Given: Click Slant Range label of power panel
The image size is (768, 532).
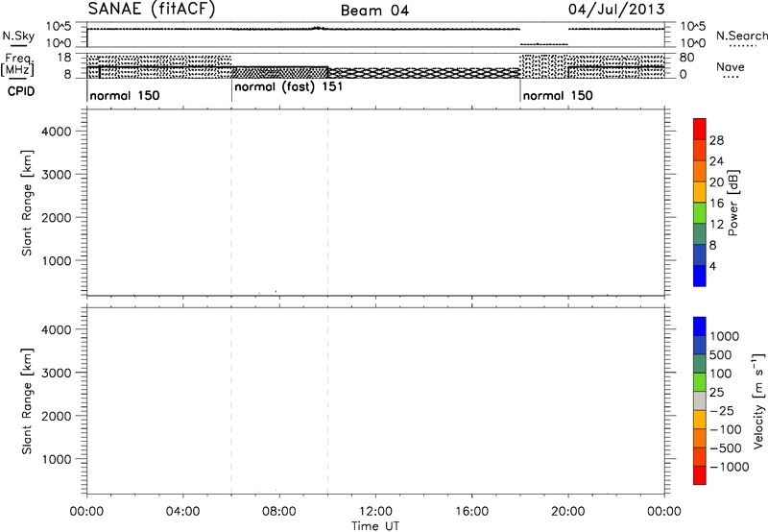Looking at the screenshot, I should 27,203.
